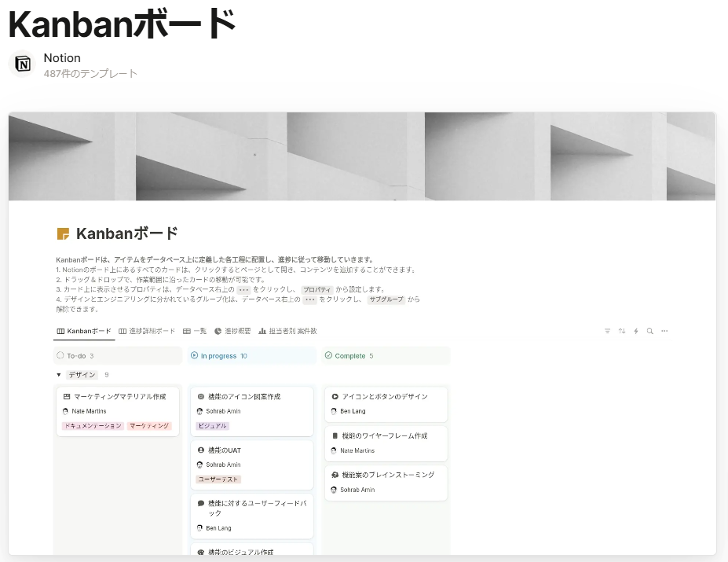Click the 機能のUAT person-circle icon

click(x=200, y=450)
